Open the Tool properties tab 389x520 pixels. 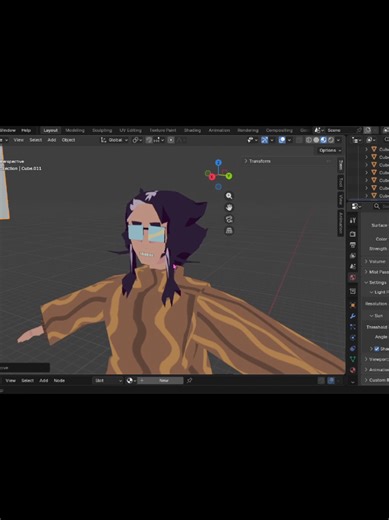point(353,220)
